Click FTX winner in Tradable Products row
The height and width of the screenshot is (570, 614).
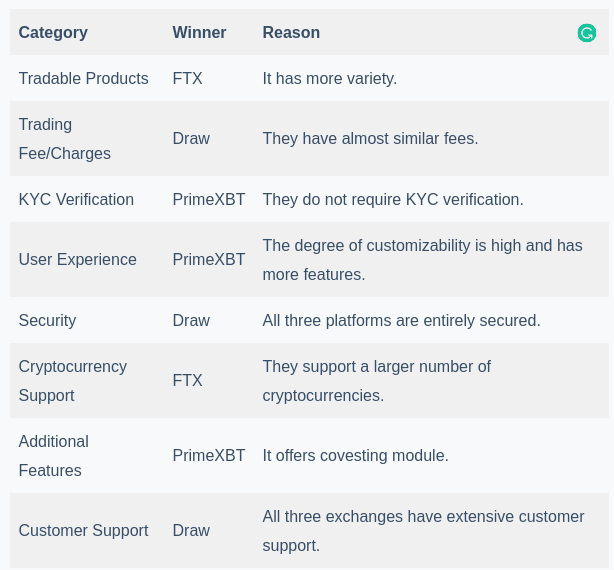(x=187, y=78)
